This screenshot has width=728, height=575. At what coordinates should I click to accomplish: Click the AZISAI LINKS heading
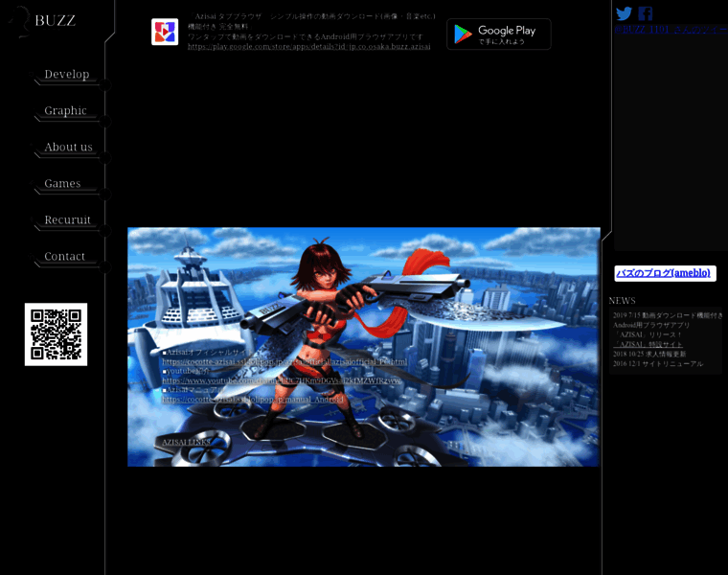(x=186, y=442)
